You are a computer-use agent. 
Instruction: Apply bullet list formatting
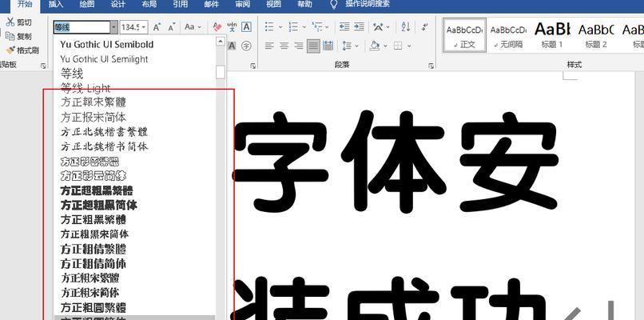click(x=269, y=27)
